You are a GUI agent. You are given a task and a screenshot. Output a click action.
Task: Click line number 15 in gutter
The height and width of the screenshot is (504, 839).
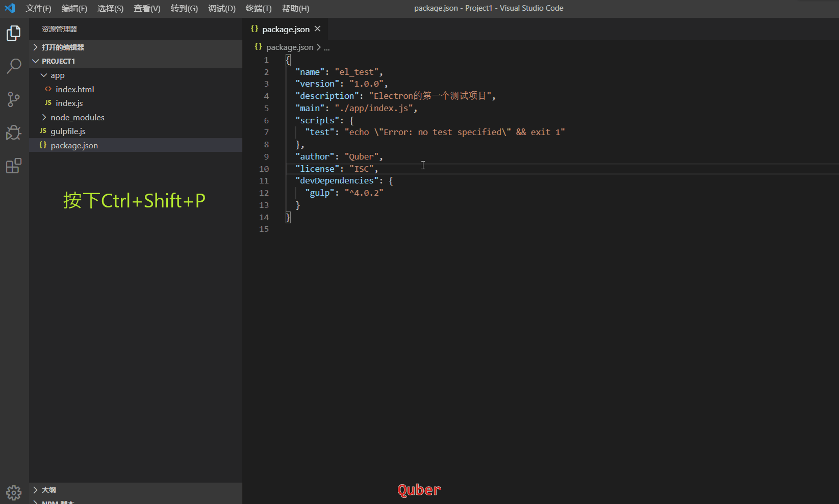pos(264,229)
